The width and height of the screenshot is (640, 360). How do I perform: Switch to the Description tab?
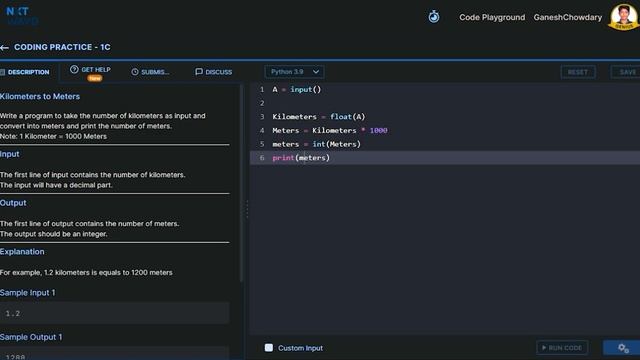pos(25,72)
